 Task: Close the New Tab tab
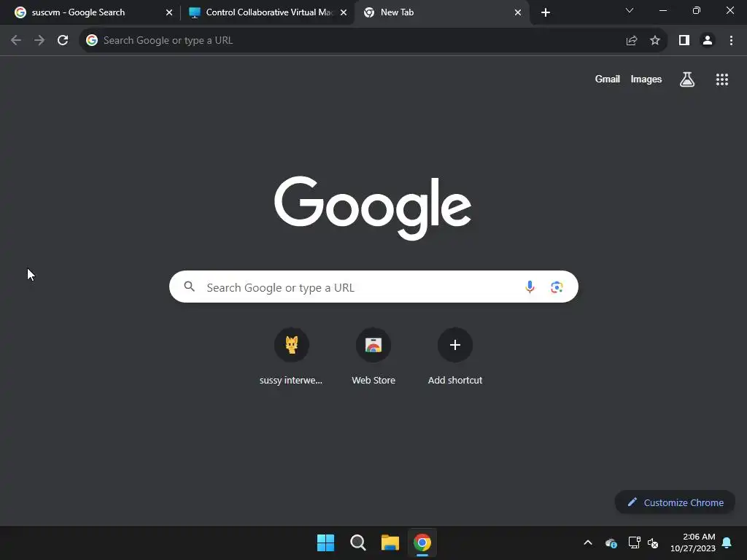[x=518, y=12]
